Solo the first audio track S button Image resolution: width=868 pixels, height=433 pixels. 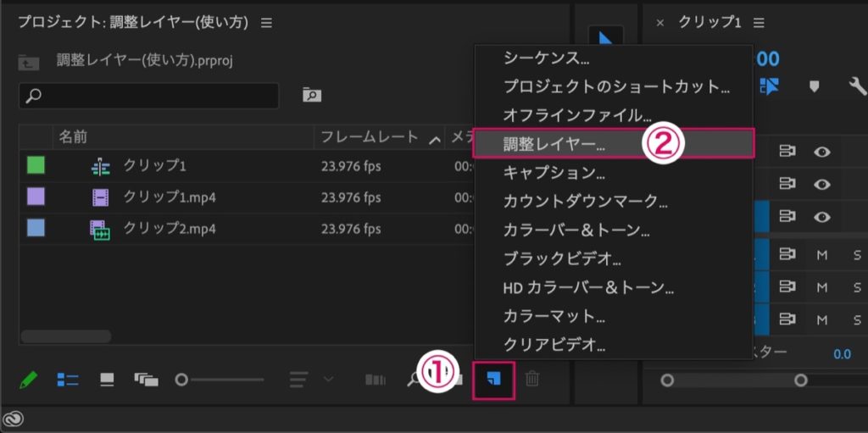[x=857, y=254]
